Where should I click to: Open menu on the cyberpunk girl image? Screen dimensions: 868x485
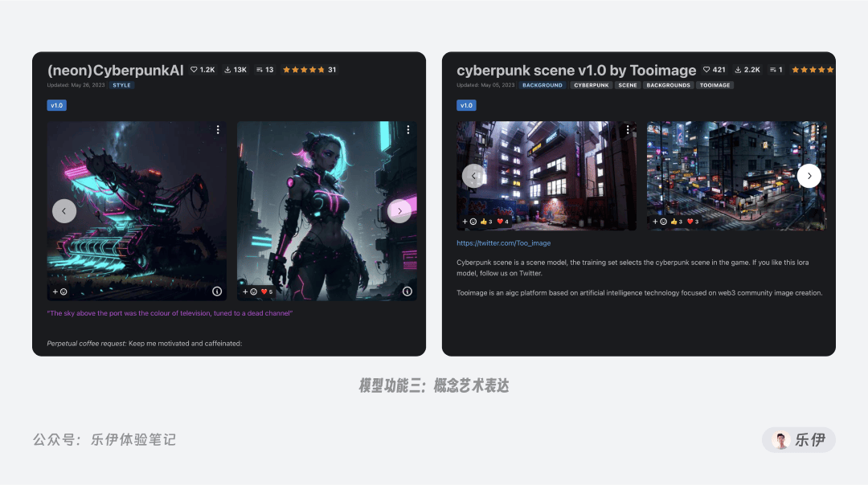click(408, 129)
